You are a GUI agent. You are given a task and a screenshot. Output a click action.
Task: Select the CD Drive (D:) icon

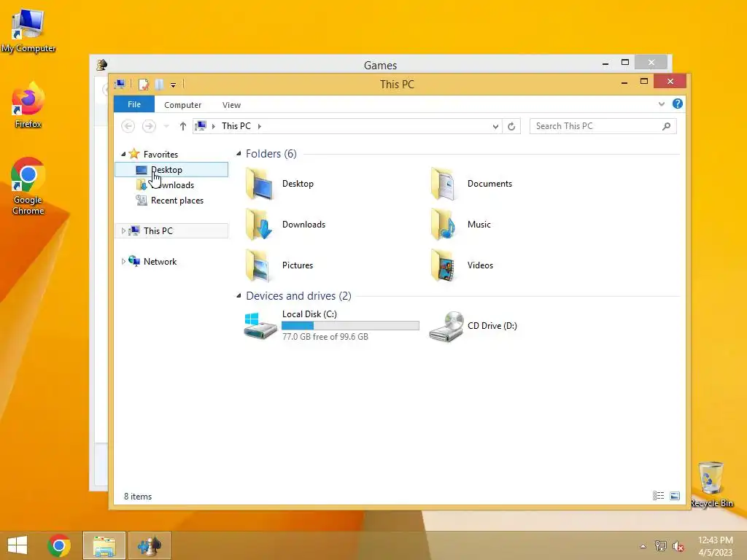(446, 326)
